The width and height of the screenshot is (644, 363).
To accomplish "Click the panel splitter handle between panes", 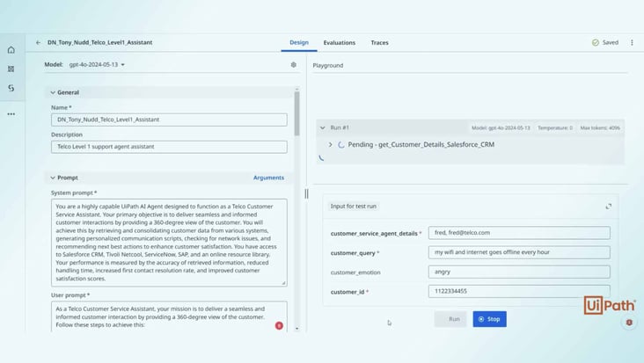I will coord(306,193).
